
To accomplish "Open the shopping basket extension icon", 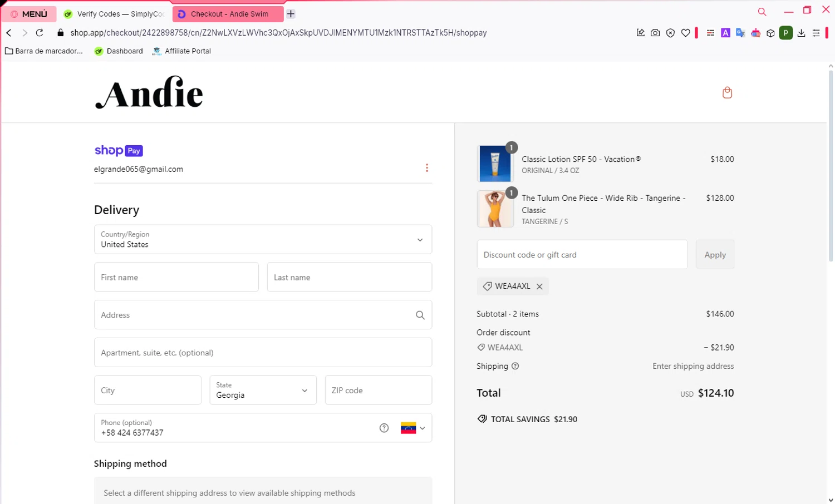I will click(755, 33).
